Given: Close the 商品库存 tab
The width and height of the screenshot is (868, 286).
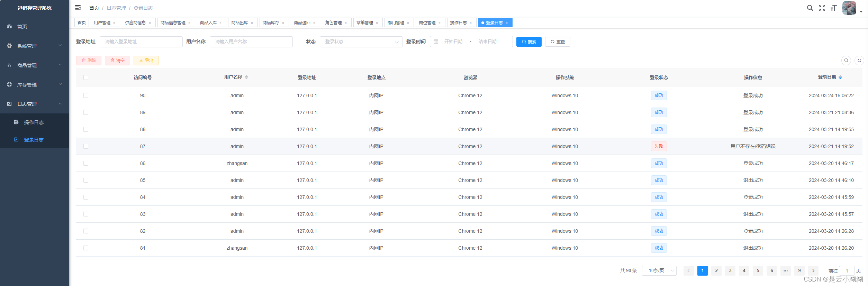Looking at the screenshot, I should (283, 23).
